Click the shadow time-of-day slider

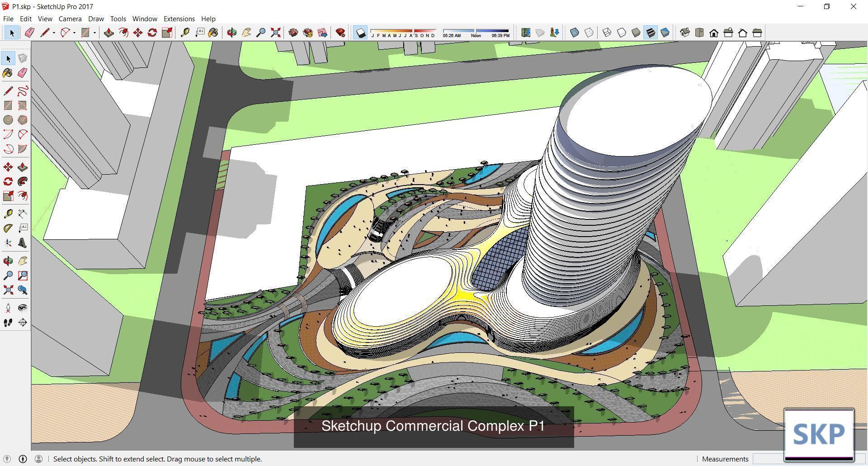[476, 30]
